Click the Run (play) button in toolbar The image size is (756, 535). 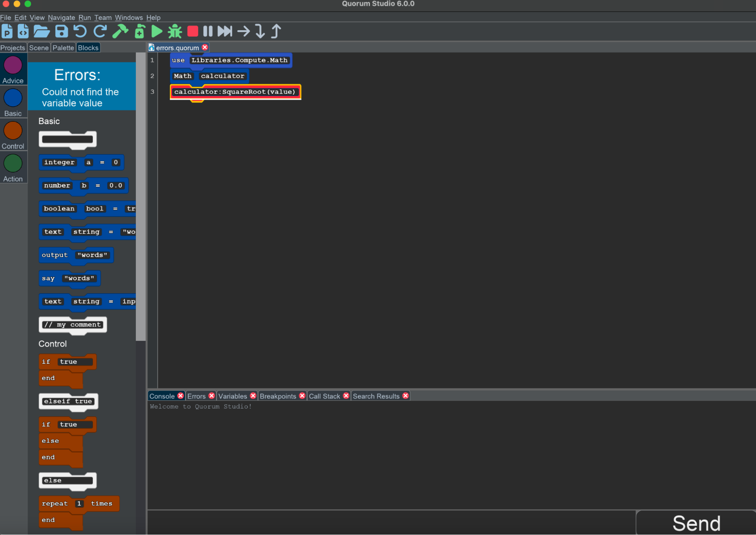[158, 31]
